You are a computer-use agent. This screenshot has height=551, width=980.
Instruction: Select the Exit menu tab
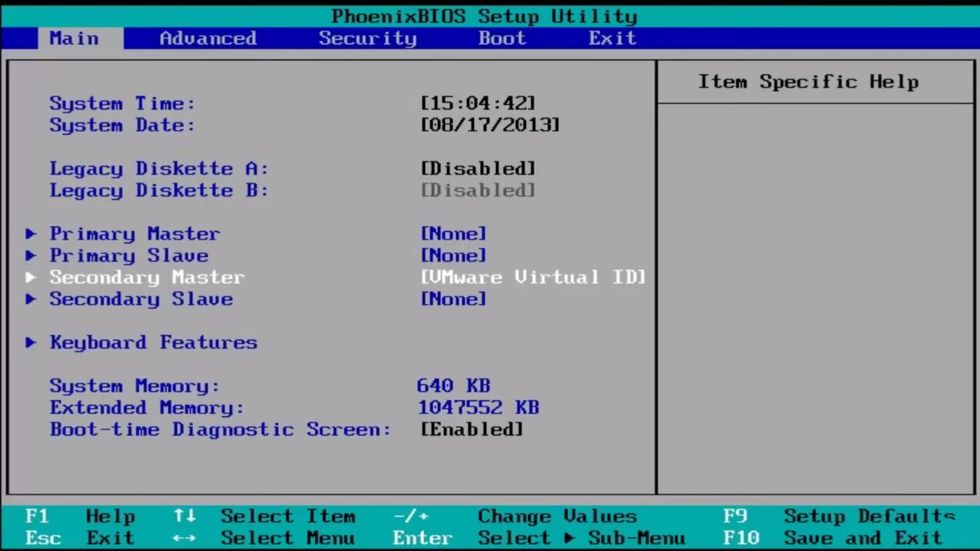coord(612,38)
